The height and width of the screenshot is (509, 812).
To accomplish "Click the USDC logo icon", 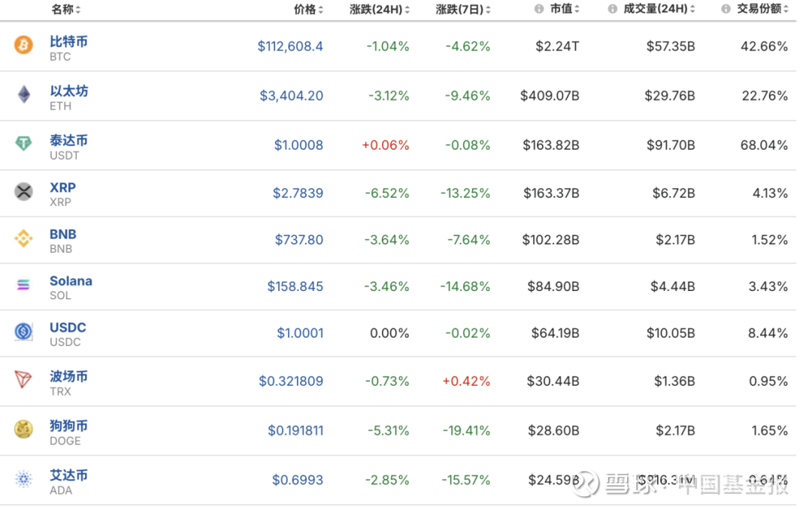I will 23,332.
